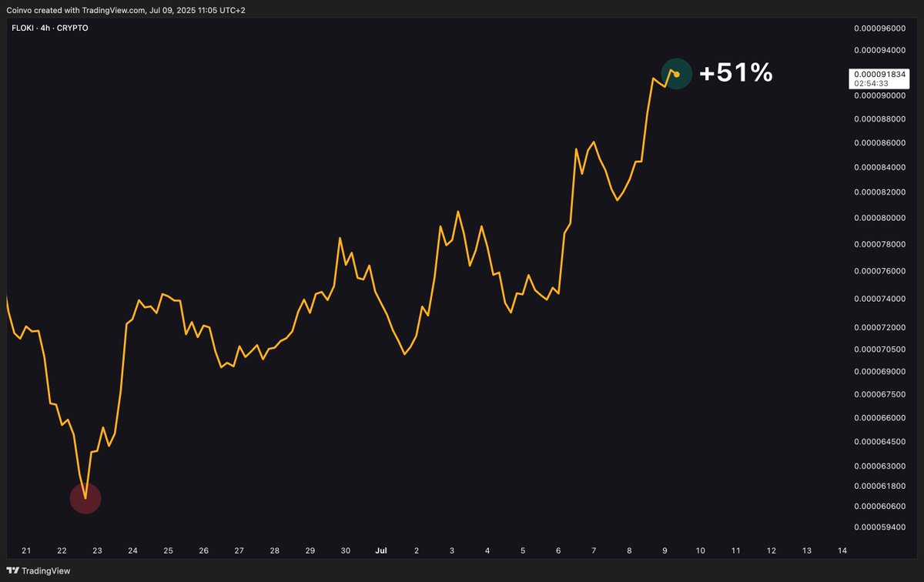924x582 pixels.
Task: Click price axis label 0.000094000
Action: click(882, 51)
